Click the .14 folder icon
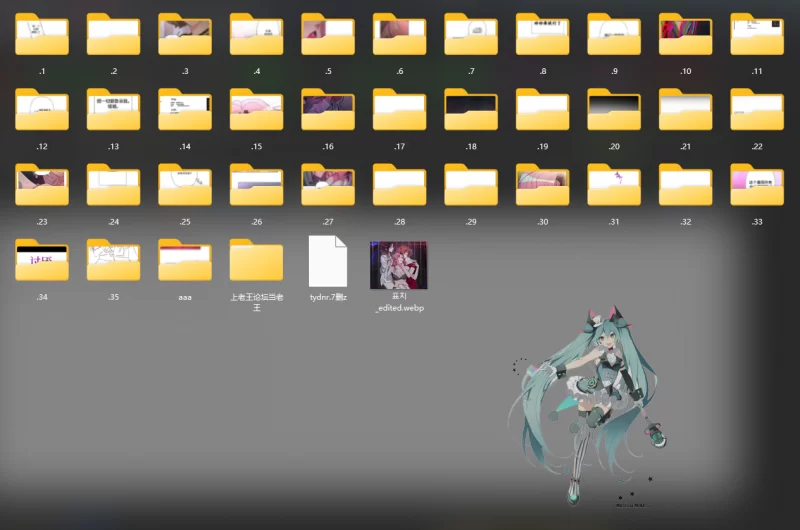The width and height of the screenshot is (800, 530). coord(185,109)
